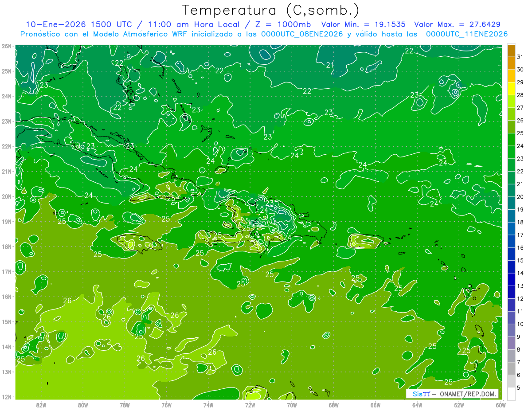Click the title 'Temperatura (C,somb.)'
The image size is (532, 411).
click(270, 11)
